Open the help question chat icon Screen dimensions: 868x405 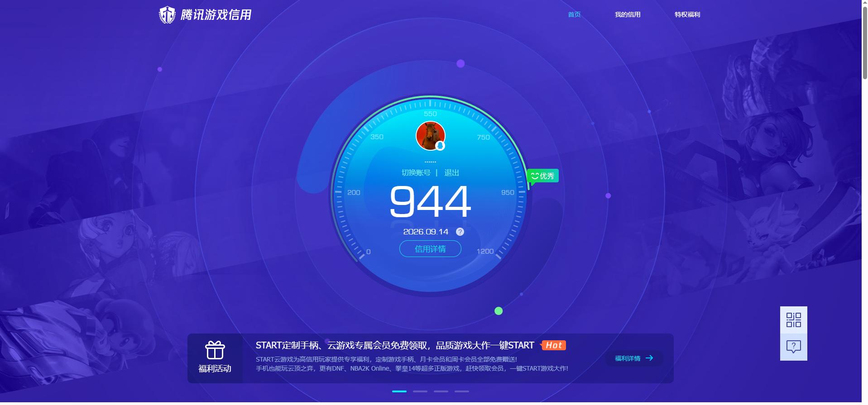point(793,347)
